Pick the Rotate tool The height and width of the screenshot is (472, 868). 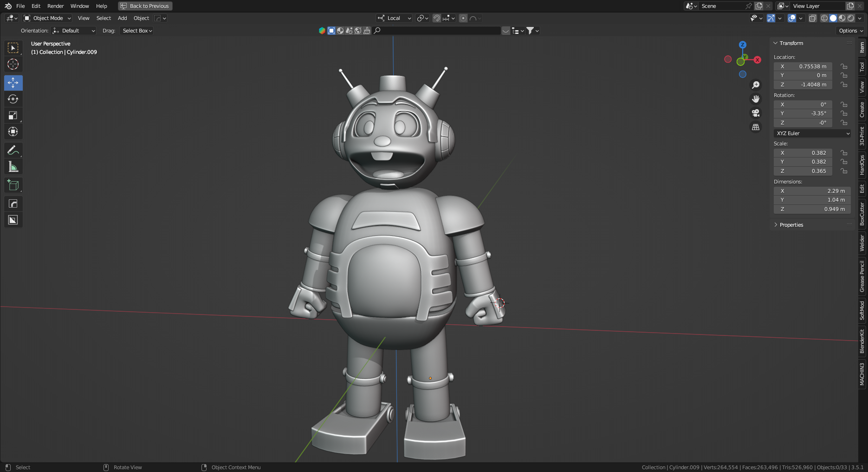pyautogui.click(x=13, y=99)
